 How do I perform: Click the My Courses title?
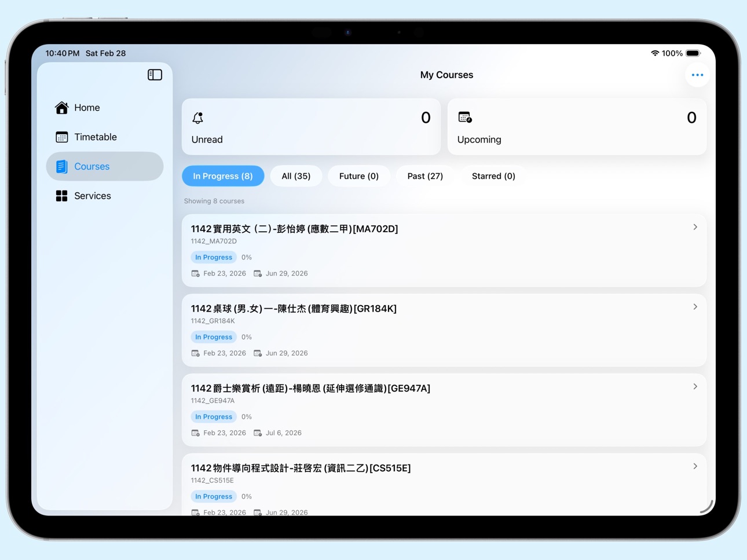click(x=446, y=75)
